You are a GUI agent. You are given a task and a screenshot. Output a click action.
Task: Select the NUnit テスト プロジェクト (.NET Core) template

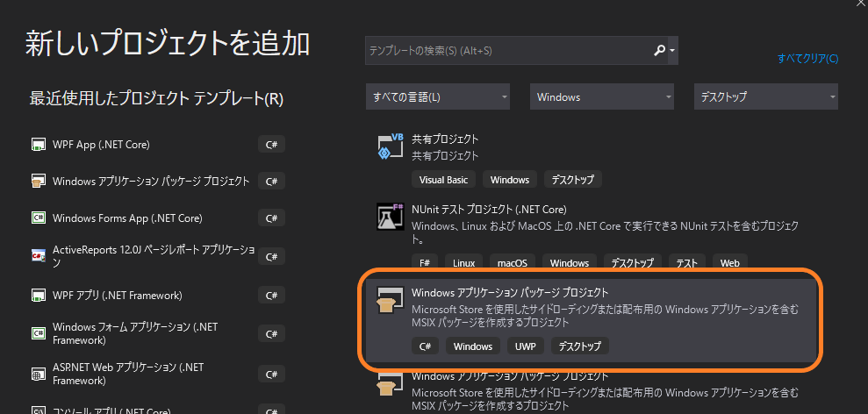(x=490, y=210)
